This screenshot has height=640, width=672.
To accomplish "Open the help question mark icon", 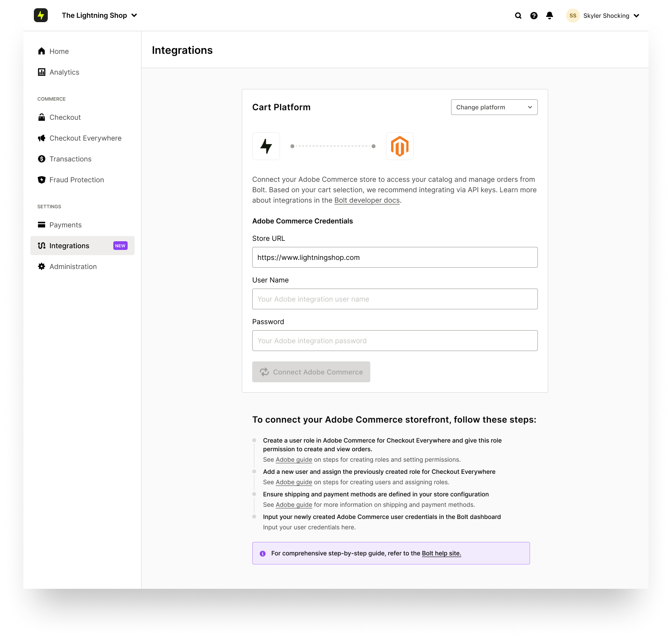I will coord(534,16).
